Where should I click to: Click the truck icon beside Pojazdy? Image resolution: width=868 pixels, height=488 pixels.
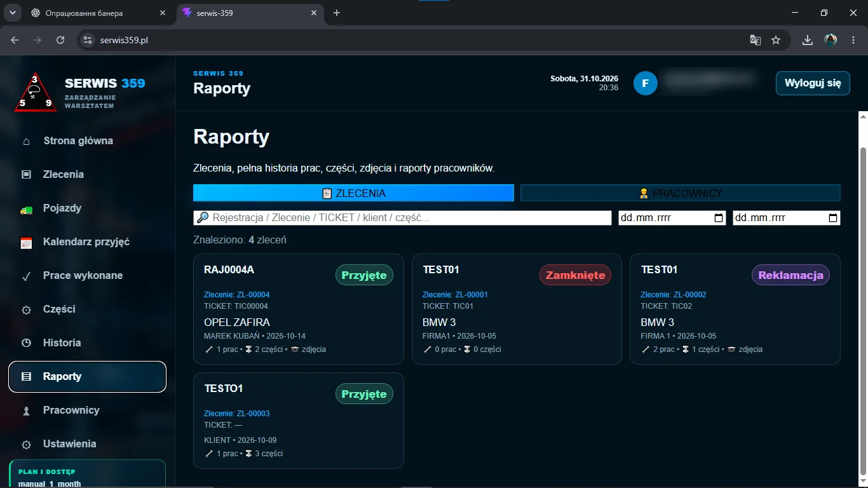point(26,209)
